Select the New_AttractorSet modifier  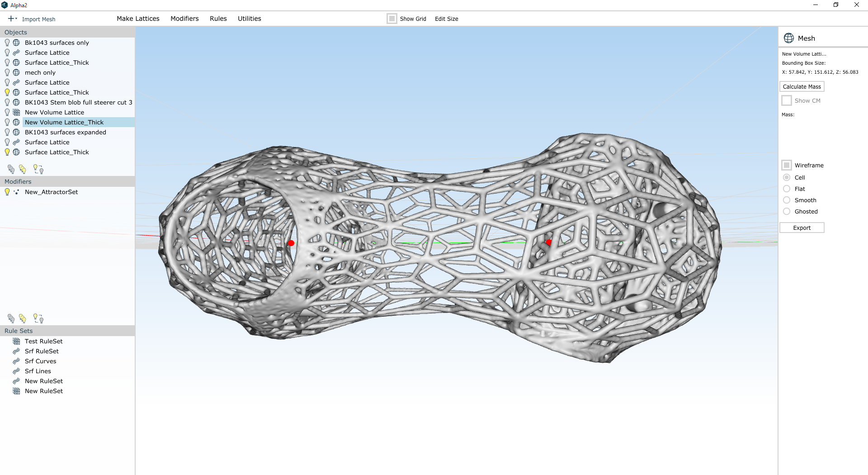point(51,192)
